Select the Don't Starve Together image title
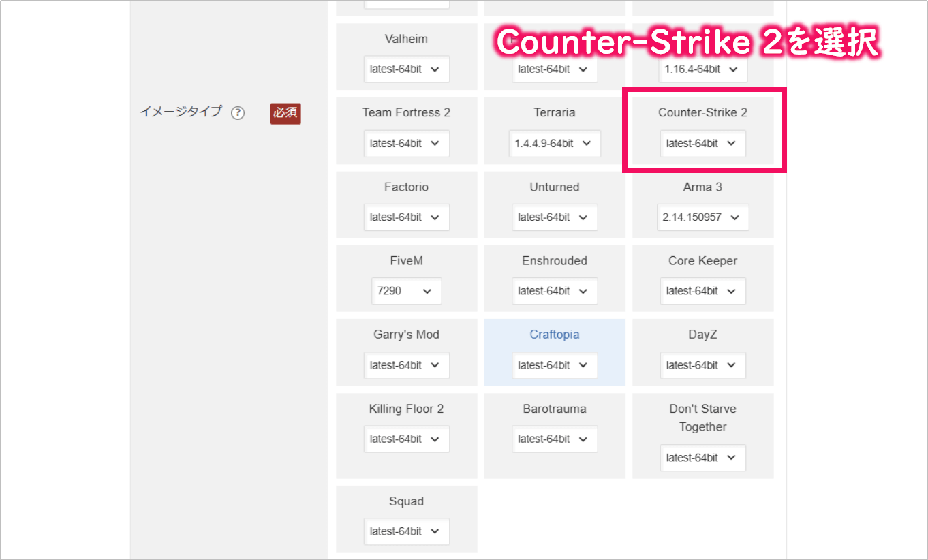 coord(702,418)
